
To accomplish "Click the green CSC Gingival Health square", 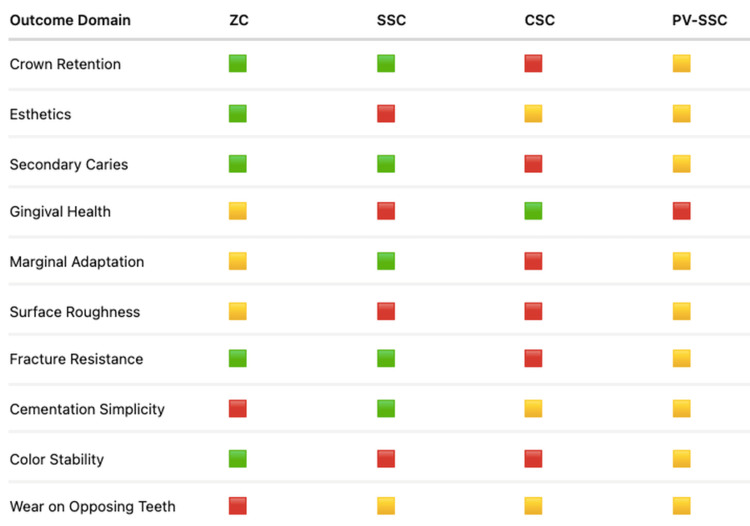I will [533, 211].
